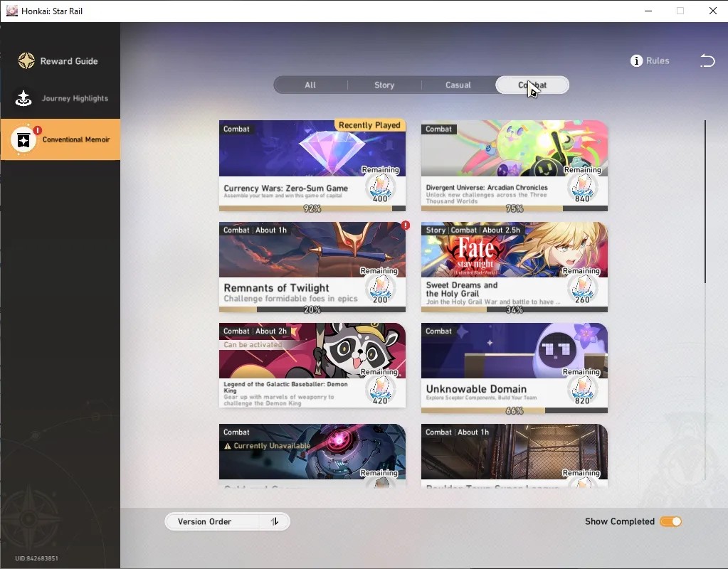Open the Rules info button

point(650,60)
